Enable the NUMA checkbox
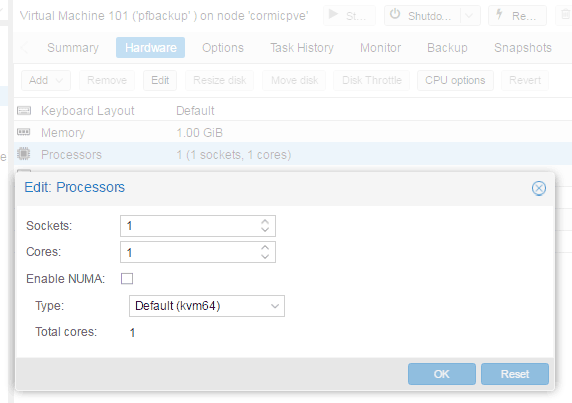The image size is (572, 403). click(x=127, y=279)
